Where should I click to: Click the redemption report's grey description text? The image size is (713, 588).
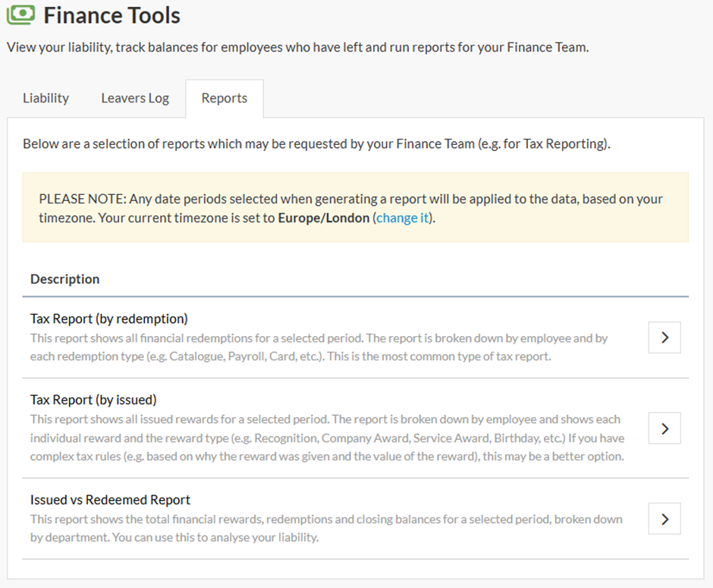click(319, 347)
